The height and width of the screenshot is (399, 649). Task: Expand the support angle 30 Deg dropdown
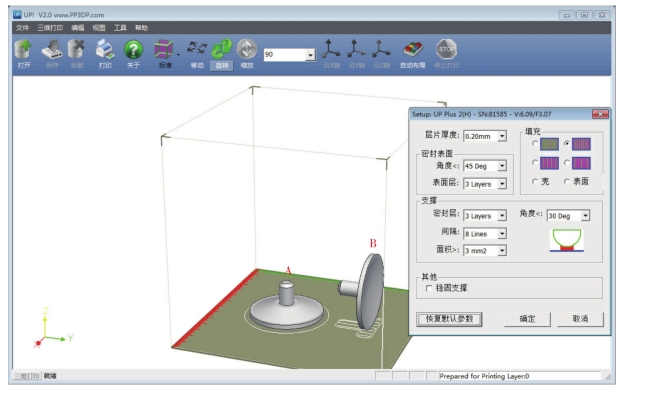coord(585,216)
